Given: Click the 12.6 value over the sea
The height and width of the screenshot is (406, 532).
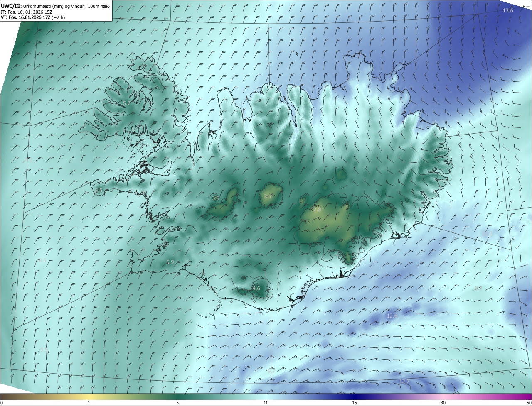Looking at the screenshot, I should tap(392, 316).
